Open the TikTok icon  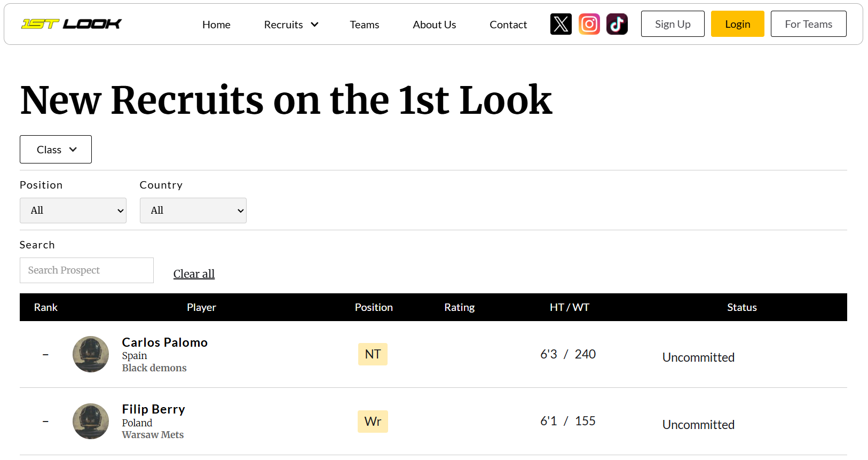(x=617, y=24)
